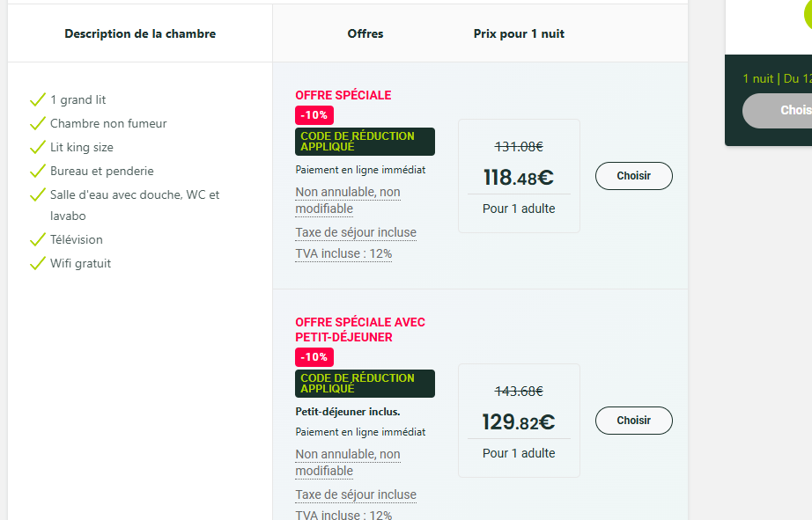Click the checkmark icon beside "1 grand lit"

point(37,99)
